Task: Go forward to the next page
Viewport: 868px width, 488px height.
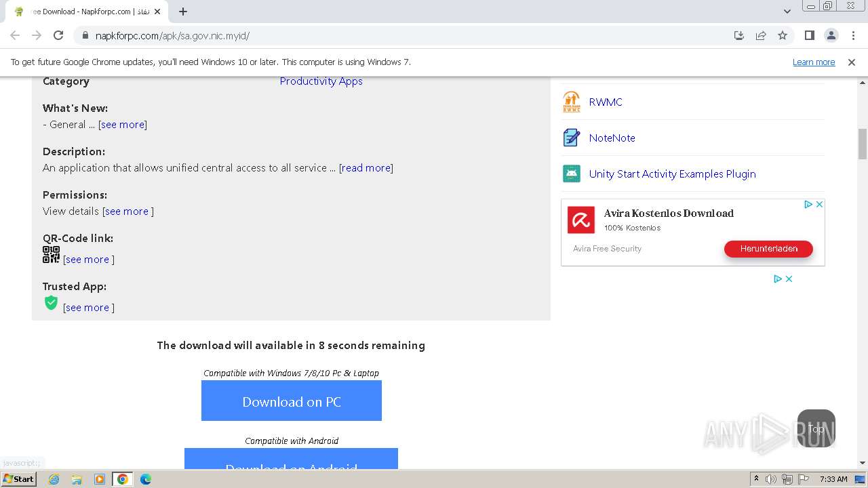Action: [x=37, y=35]
